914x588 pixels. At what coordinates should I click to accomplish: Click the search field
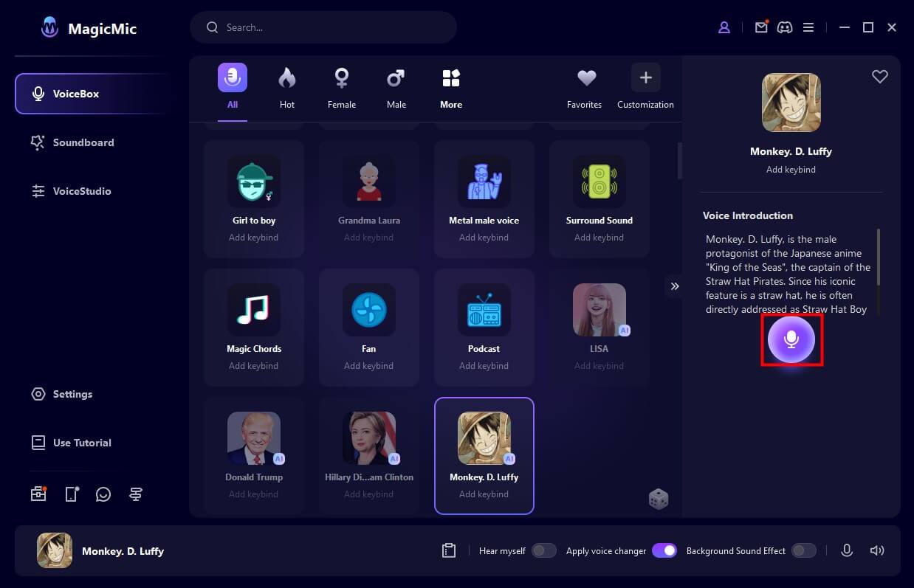[x=323, y=27]
